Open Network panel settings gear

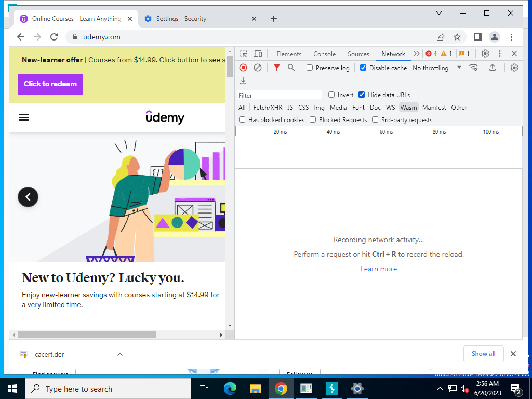(514, 68)
